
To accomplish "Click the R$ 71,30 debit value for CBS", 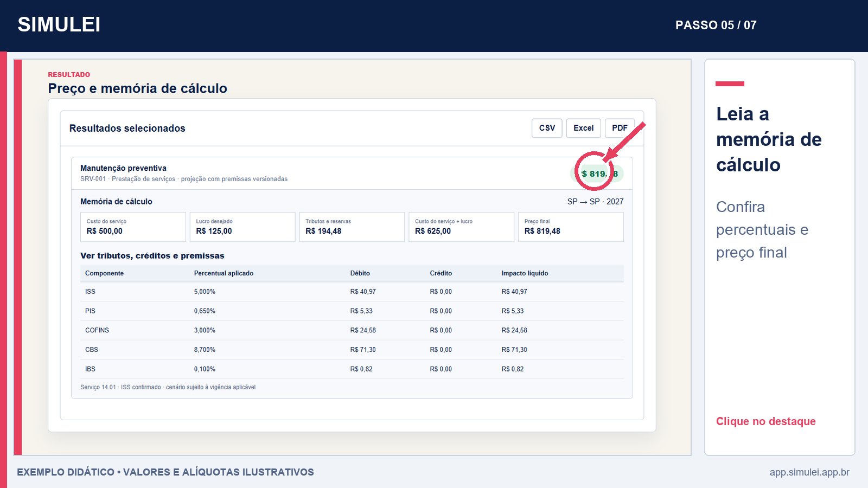I will click(363, 350).
